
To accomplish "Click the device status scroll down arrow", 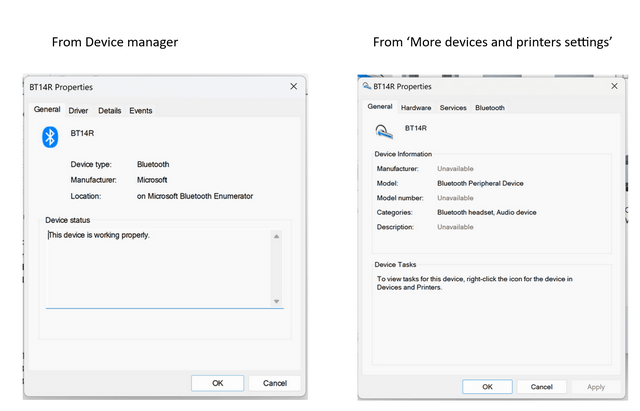I will pyautogui.click(x=276, y=301).
